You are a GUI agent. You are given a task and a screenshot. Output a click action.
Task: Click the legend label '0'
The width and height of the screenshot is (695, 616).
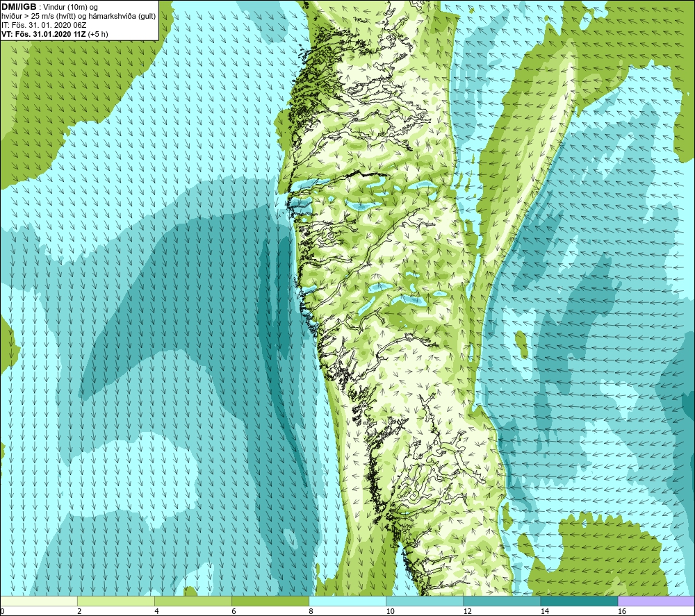coord(2,612)
